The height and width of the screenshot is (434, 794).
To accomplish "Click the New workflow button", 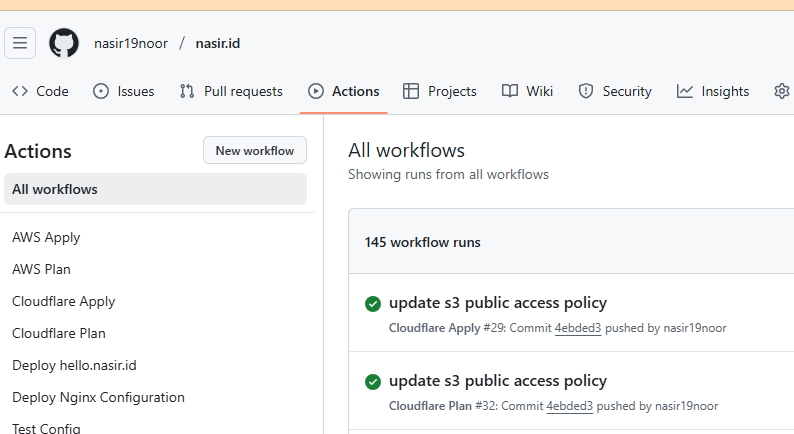I will coord(255,150).
